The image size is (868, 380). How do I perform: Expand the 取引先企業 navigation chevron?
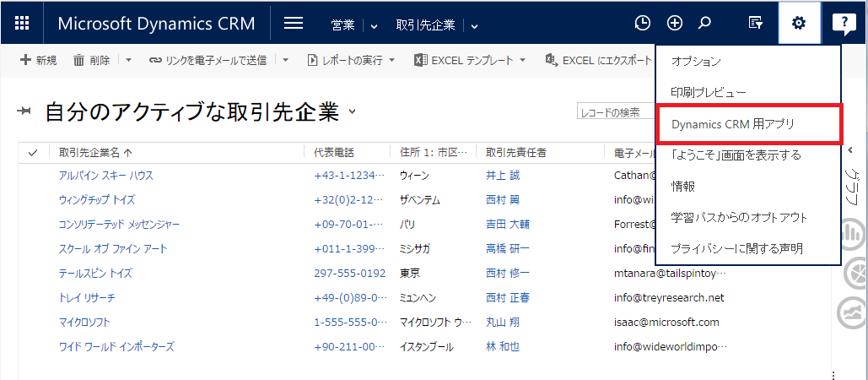(474, 25)
